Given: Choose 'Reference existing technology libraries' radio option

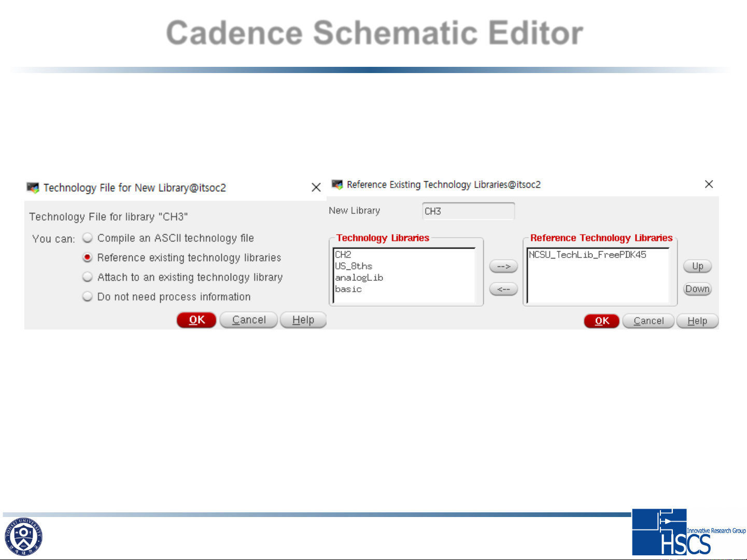Looking at the screenshot, I should pyautogui.click(x=88, y=257).
